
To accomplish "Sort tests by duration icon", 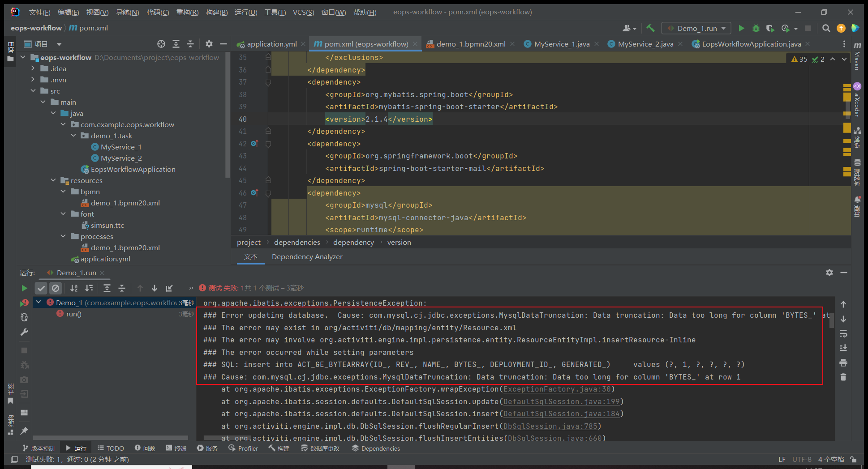I will [89, 288].
